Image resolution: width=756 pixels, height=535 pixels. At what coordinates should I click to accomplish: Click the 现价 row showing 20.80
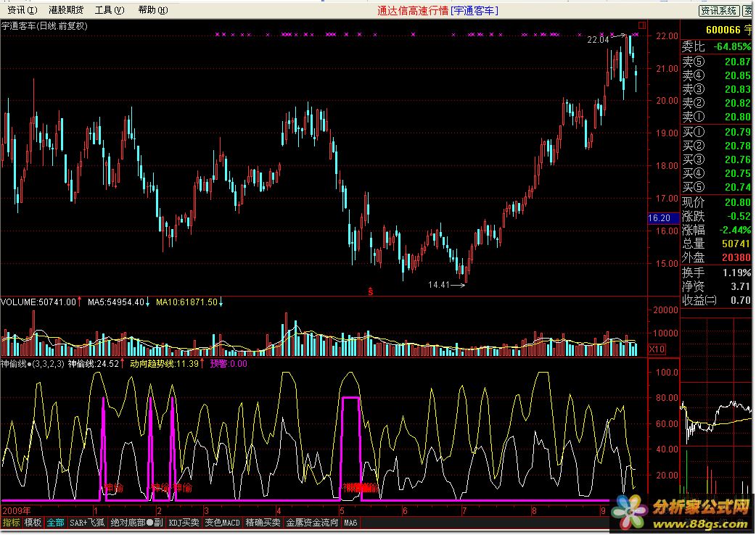[716, 202]
